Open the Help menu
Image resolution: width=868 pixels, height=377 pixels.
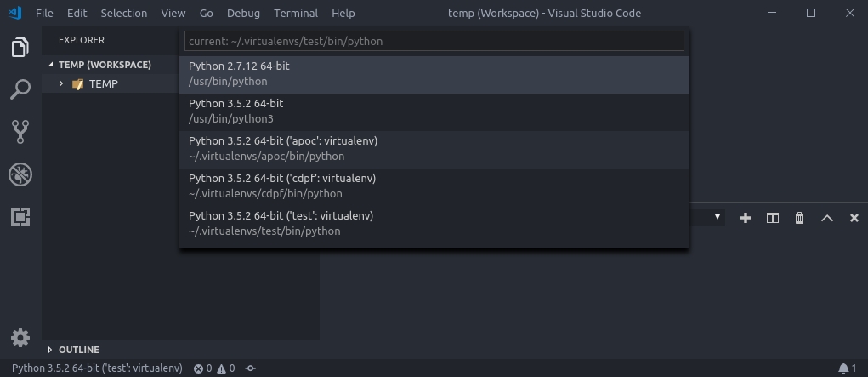point(343,13)
